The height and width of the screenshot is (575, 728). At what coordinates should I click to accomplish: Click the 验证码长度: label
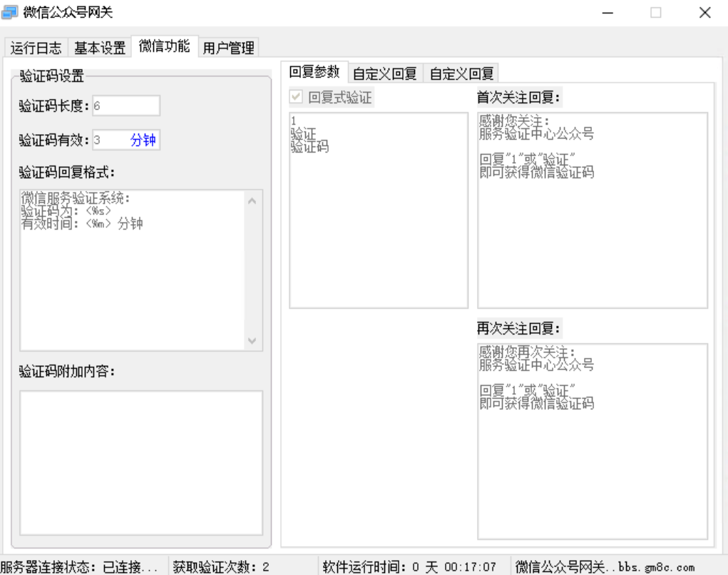[x=54, y=106]
